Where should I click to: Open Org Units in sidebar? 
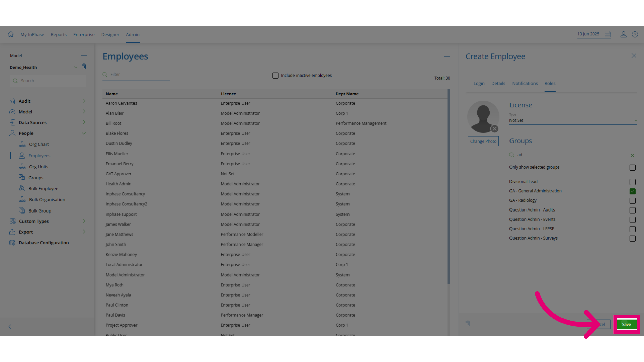38,167
